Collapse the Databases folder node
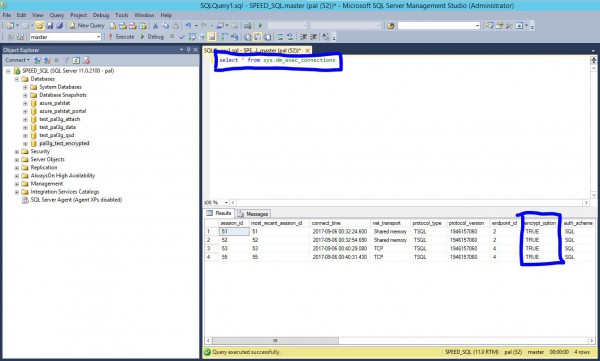 click(x=17, y=79)
